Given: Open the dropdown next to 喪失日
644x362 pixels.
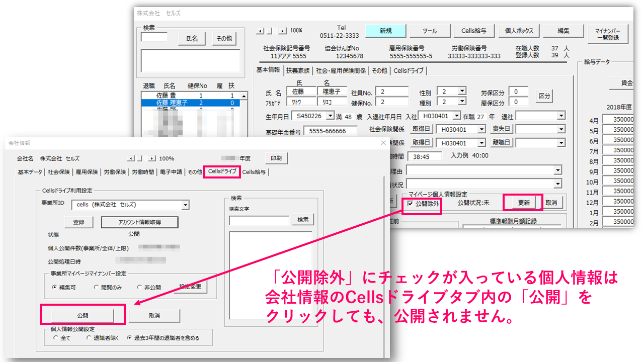Looking at the screenshot, I should click(561, 129).
